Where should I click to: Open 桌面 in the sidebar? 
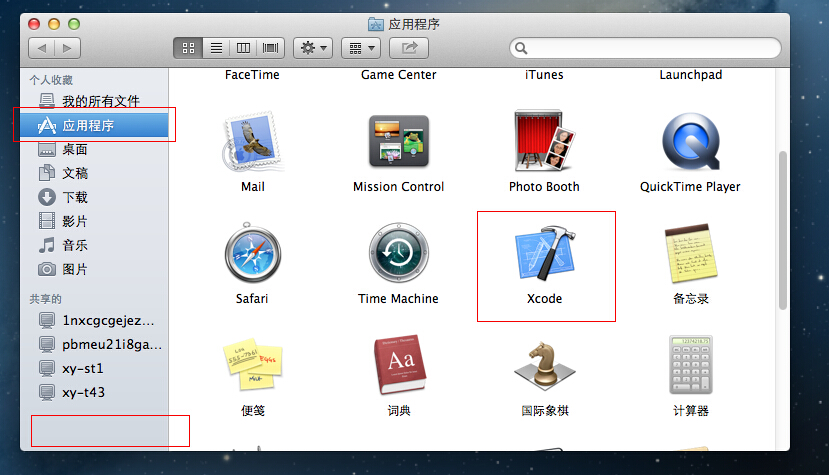(x=94, y=149)
